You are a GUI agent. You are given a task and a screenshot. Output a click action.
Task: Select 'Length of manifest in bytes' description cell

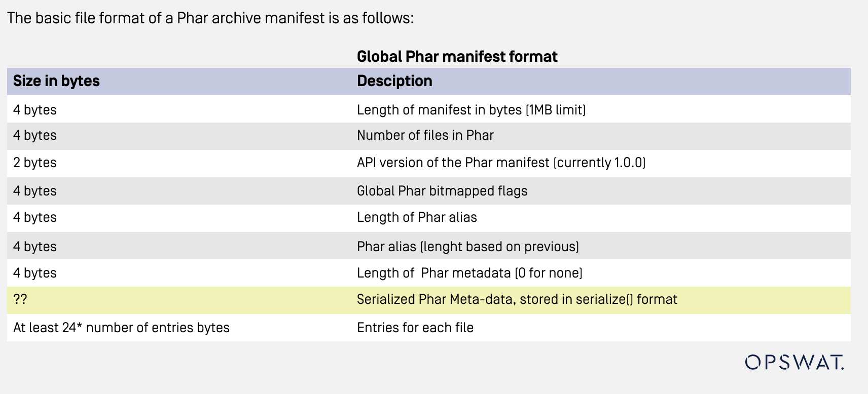471,110
